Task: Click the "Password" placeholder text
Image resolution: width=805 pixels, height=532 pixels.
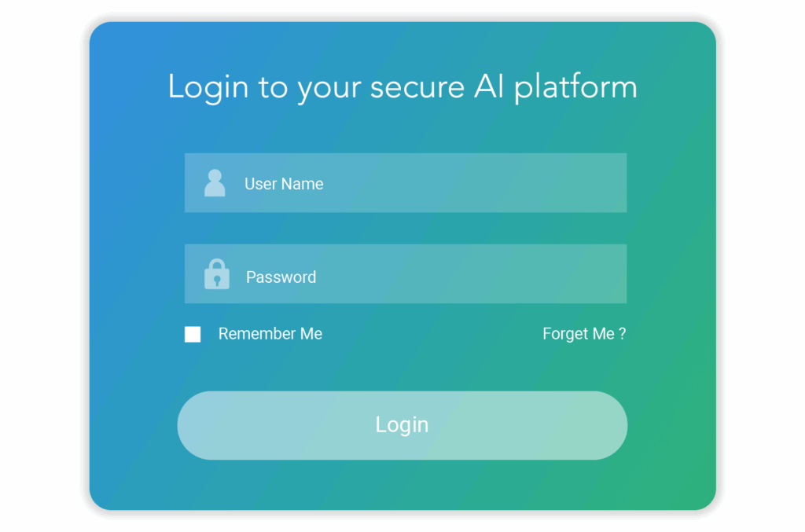Action: coord(281,277)
